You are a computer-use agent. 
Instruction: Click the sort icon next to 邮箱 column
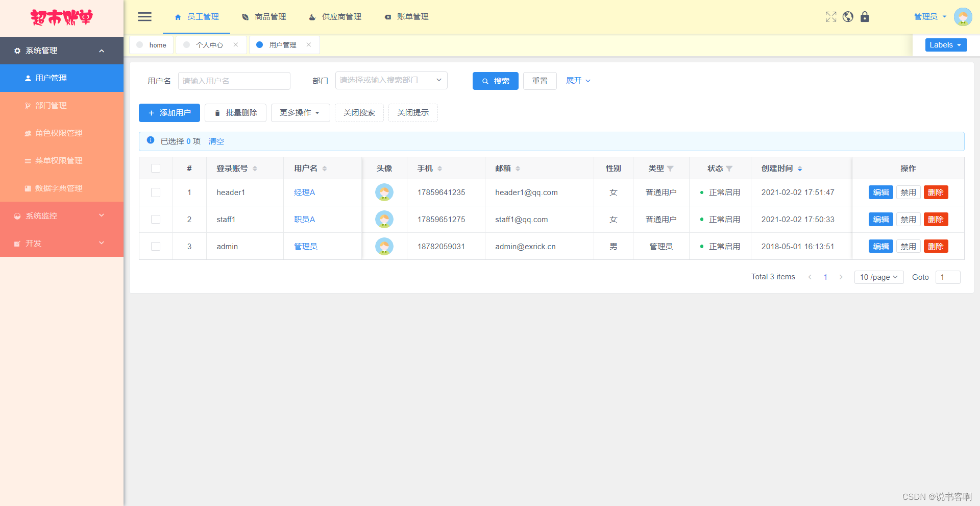point(518,168)
